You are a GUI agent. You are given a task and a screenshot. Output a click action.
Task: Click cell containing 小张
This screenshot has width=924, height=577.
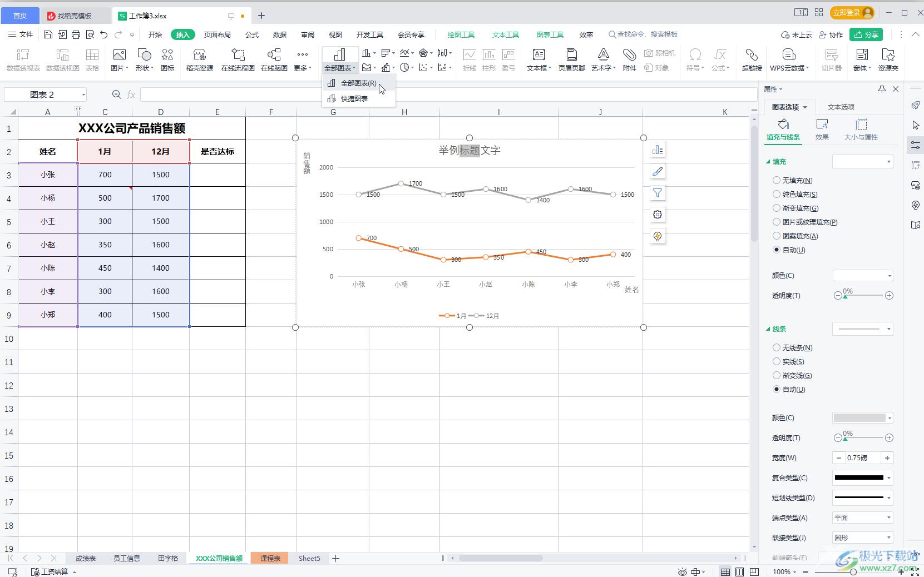pyautogui.click(x=48, y=175)
